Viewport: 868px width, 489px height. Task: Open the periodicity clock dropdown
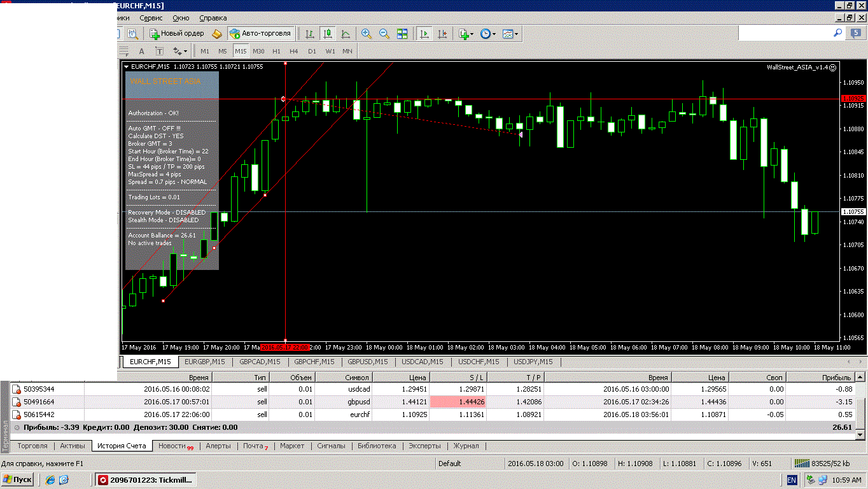488,34
